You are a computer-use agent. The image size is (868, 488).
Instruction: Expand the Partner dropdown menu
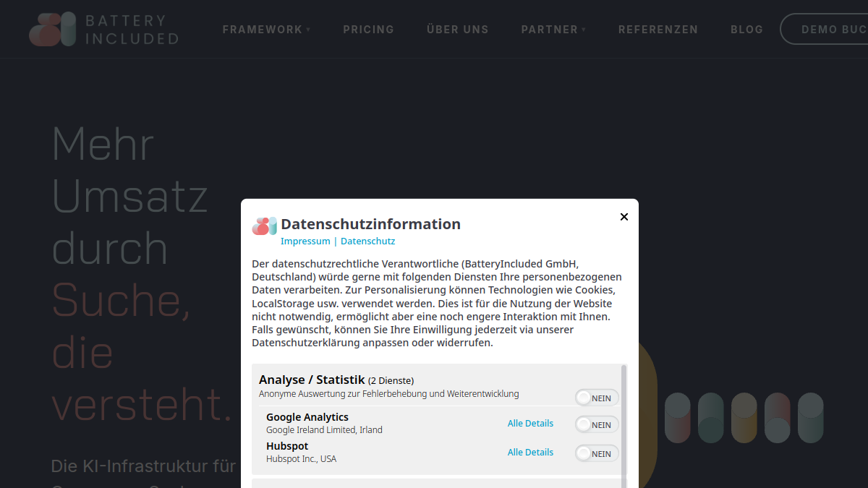(554, 30)
